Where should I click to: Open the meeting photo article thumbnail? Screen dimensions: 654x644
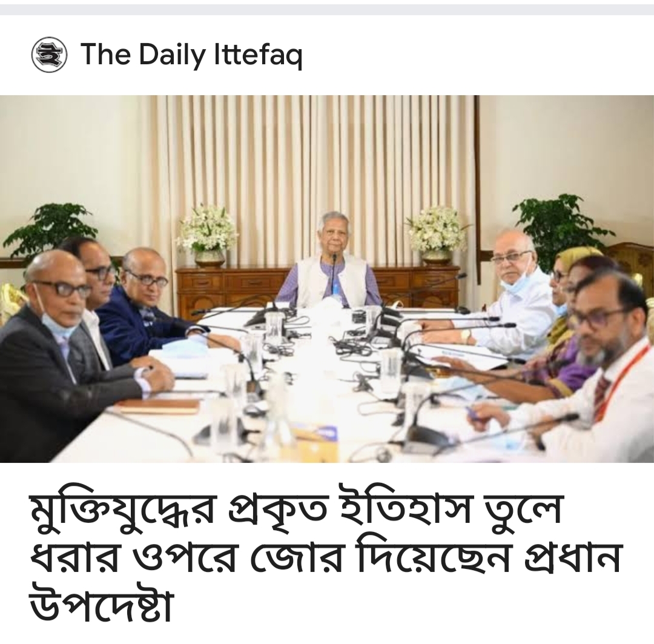[327, 279]
